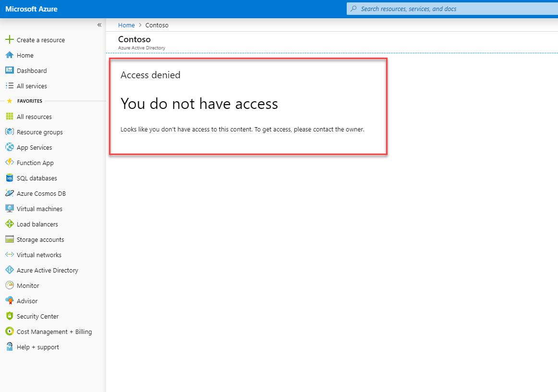558x392 pixels.
Task: Select the App Services icon
Action: pyautogui.click(x=10, y=147)
